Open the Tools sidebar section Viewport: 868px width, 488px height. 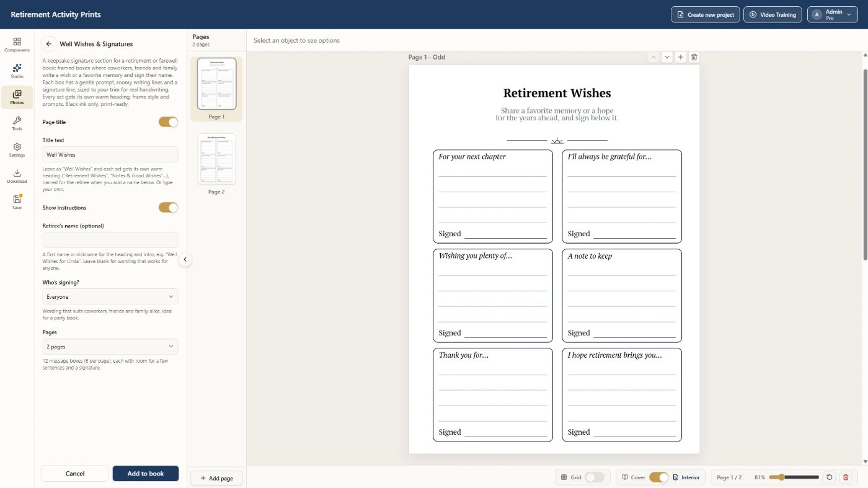pyautogui.click(x=17, y=123)
